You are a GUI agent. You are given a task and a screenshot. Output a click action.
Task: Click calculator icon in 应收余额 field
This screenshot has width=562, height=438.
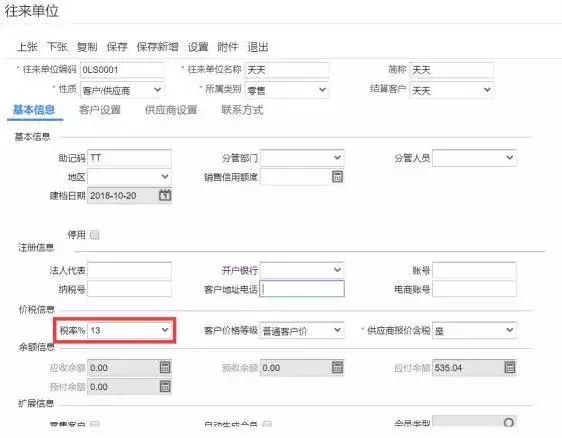(165, 367)
